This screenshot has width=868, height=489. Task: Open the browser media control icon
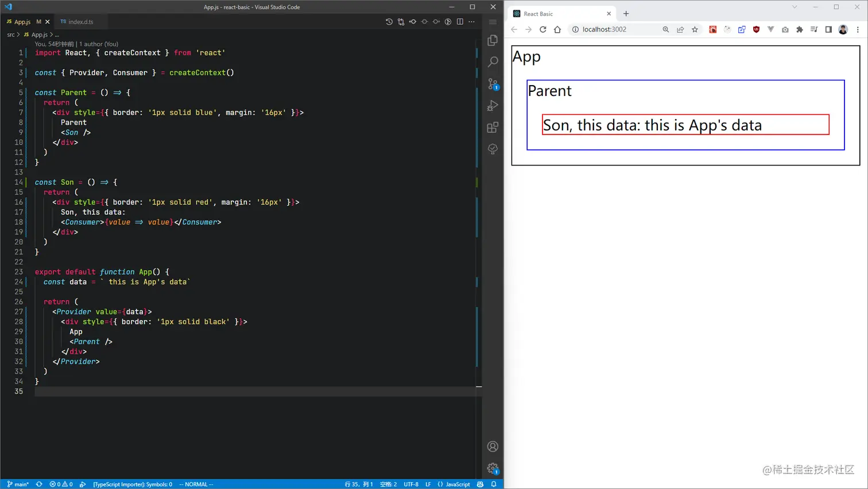pos(814,29)
